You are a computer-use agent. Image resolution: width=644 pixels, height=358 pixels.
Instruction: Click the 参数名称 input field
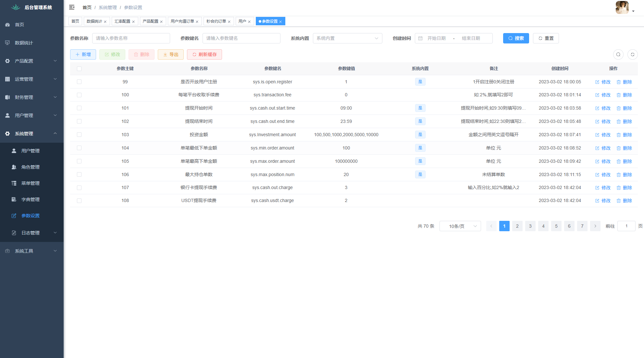point(131,38)
